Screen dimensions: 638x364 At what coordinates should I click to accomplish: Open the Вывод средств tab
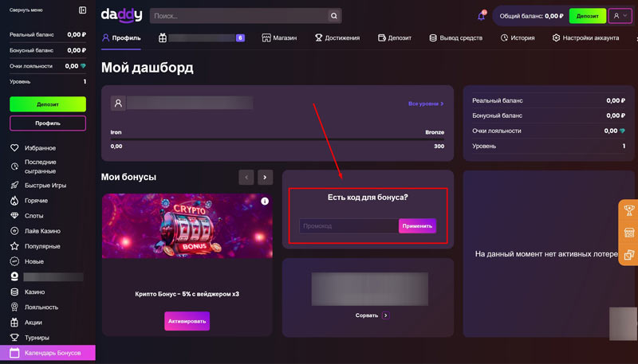coord(455,37)
